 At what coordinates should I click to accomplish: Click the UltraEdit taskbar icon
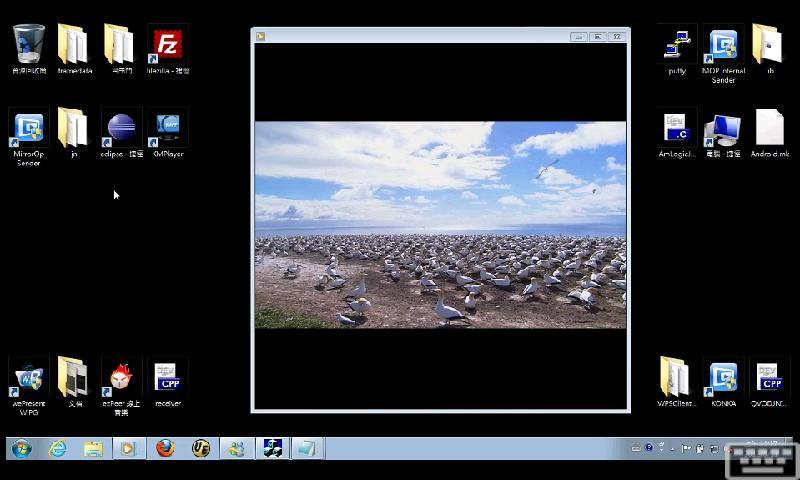[201, 448]
